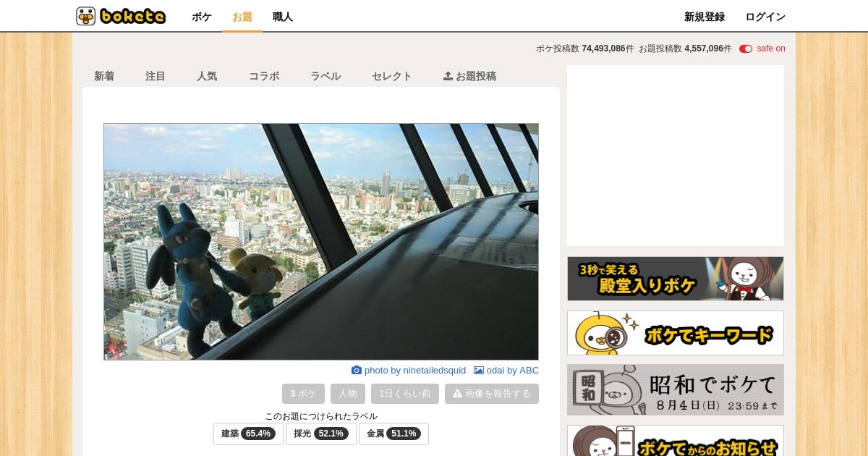868x456 pixels.
Task: Click the picture icon beside odai credit
Action: tap(479, 370)
